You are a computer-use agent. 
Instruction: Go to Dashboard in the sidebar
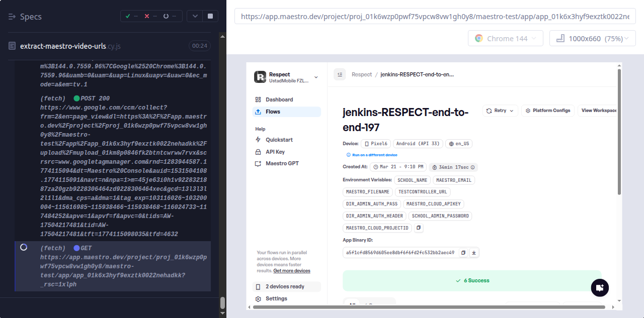tap(279, 99)
